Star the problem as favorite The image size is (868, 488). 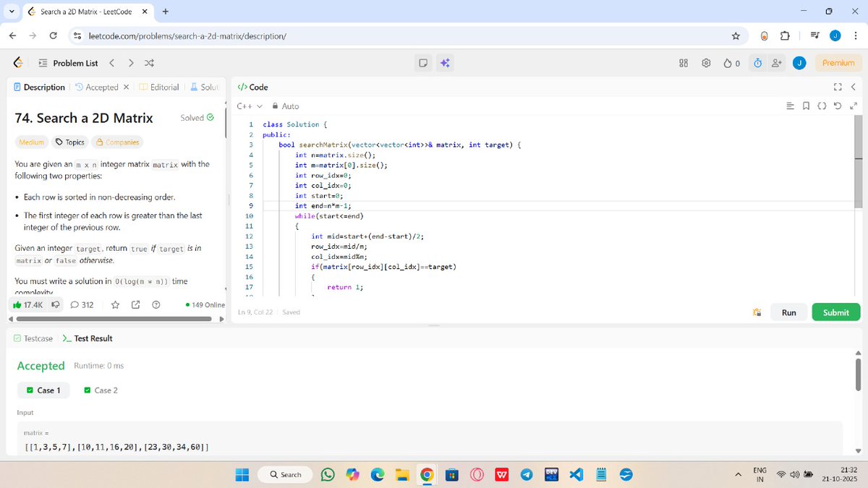[x=115, y=305]
